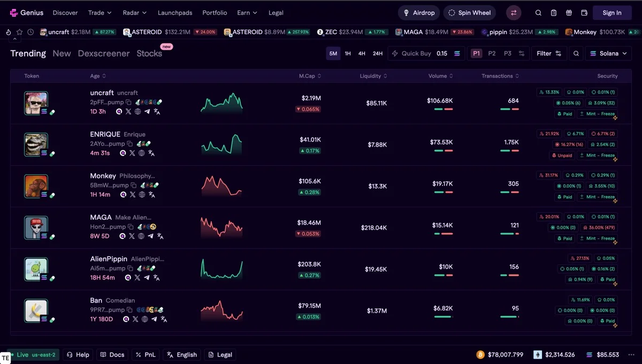Open the Stocks tab
Screen dimensions: 642x364
pos(149,53)
